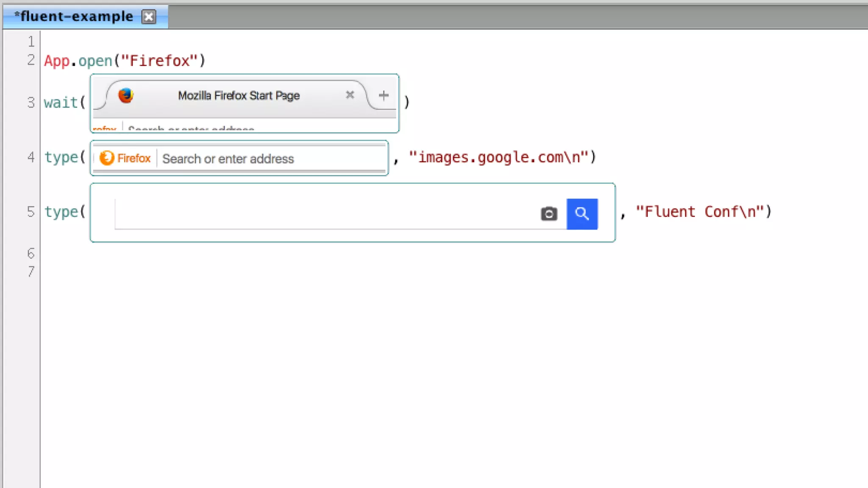Click the blue magnifier search button
This screenshot has width=868, height=488.
click(x=582, y=214)
